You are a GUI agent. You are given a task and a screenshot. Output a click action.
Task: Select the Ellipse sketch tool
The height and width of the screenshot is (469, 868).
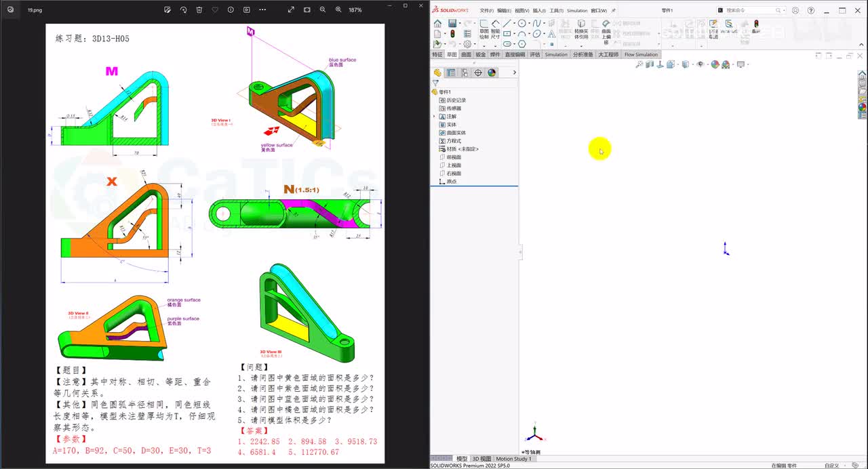[536, 34]
